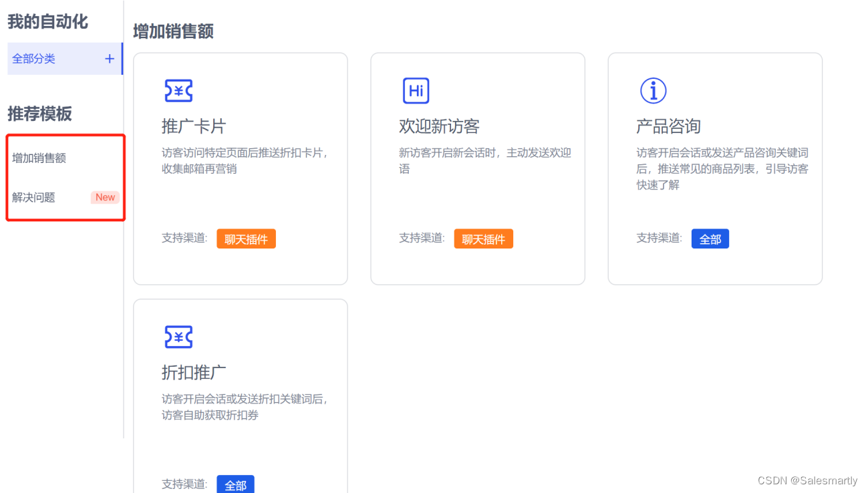Open the 增加销售额 template category
Image resolution: width=868 pixels, height=493 pixels.
click(x=39, y=158)
